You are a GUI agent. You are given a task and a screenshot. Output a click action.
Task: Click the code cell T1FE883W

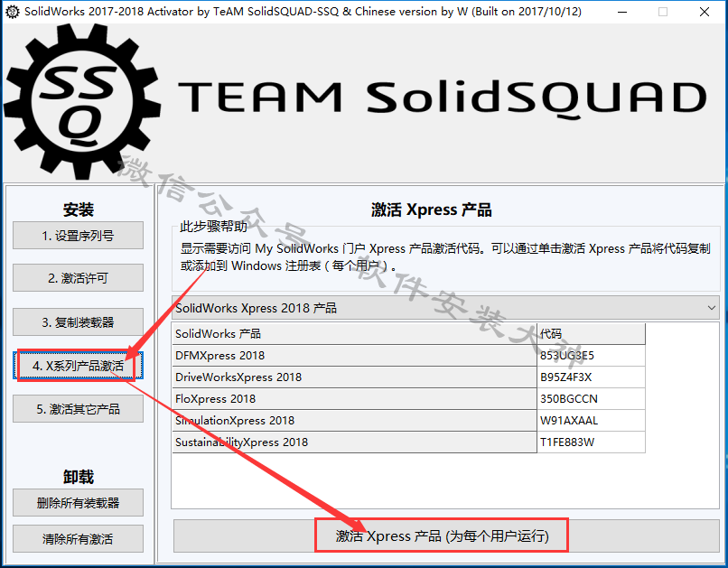(591, 442)
